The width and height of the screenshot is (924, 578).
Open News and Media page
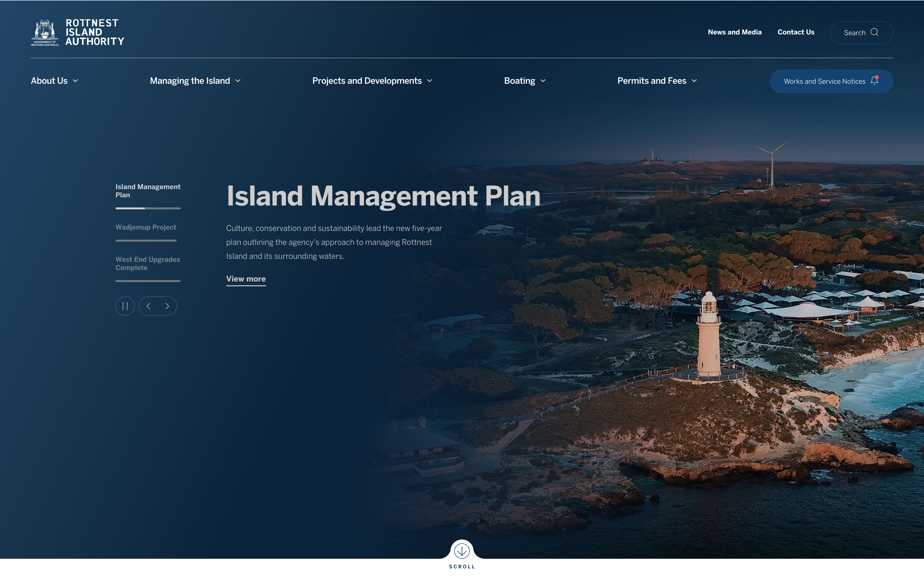pyautogui.click(x=734, y=32)
